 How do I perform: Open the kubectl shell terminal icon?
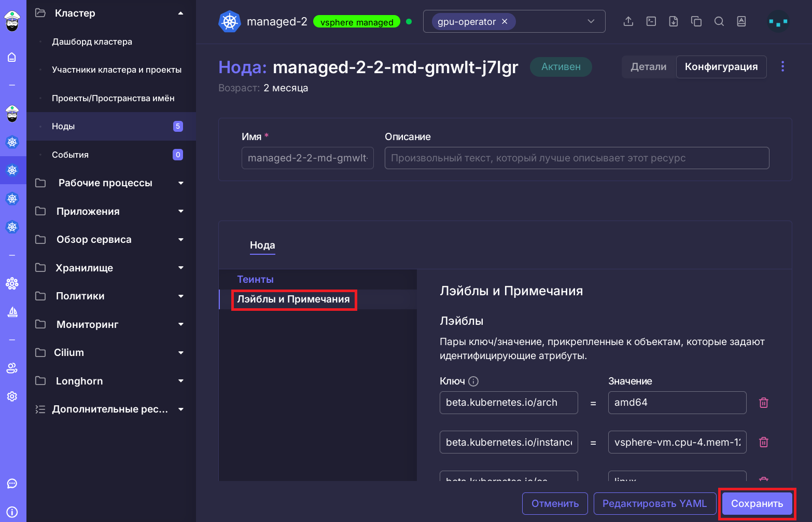tap(651, 21)
